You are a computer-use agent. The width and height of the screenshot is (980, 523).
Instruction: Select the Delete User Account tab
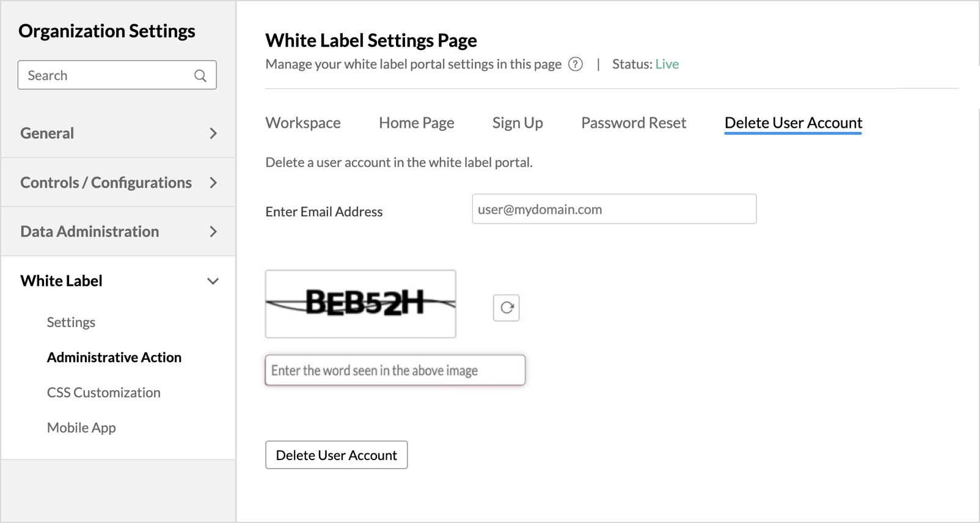[x=793, y=123]
